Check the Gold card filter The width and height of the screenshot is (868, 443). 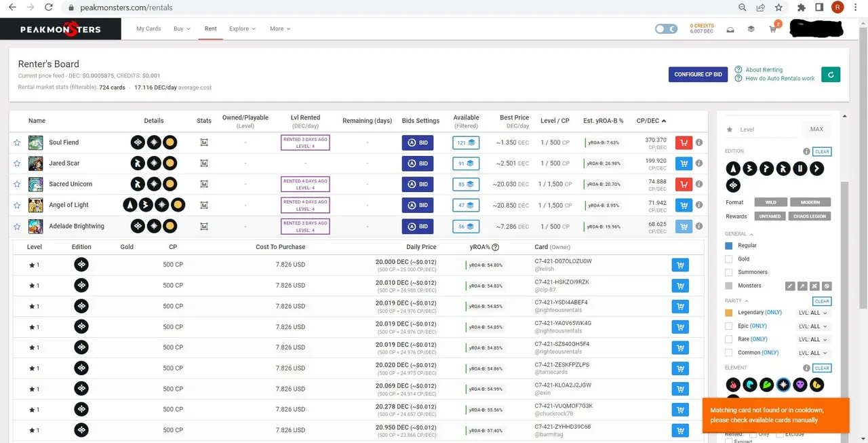[x=729, y=259]
